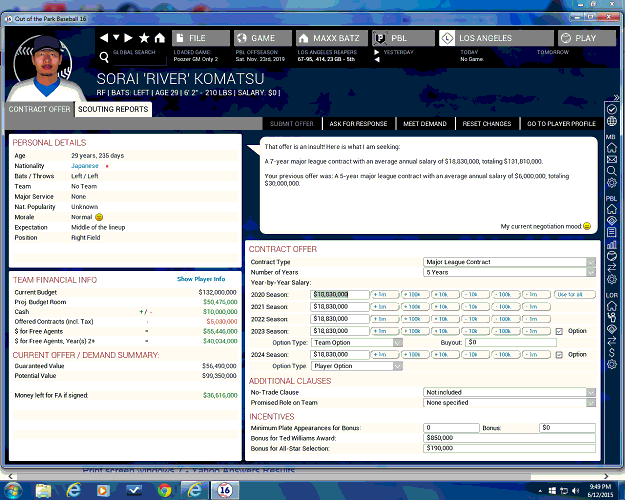The image size is (625, 500).
Task: Click volume speaker icon in system tray
Action: tap(575, 490)
